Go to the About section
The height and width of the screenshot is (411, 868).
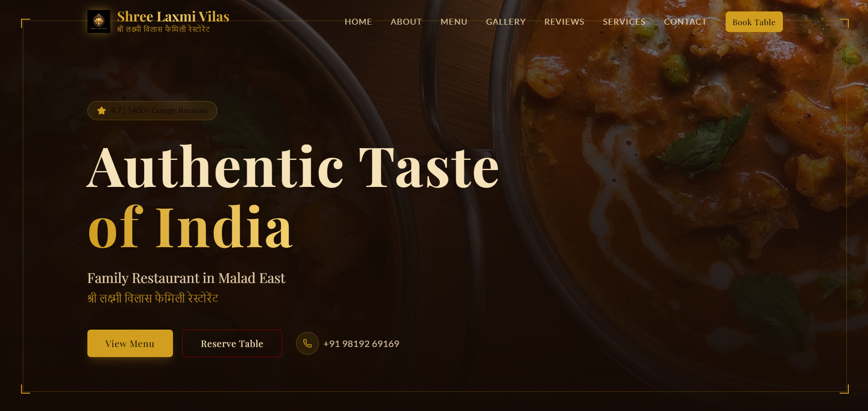point(406,21)
